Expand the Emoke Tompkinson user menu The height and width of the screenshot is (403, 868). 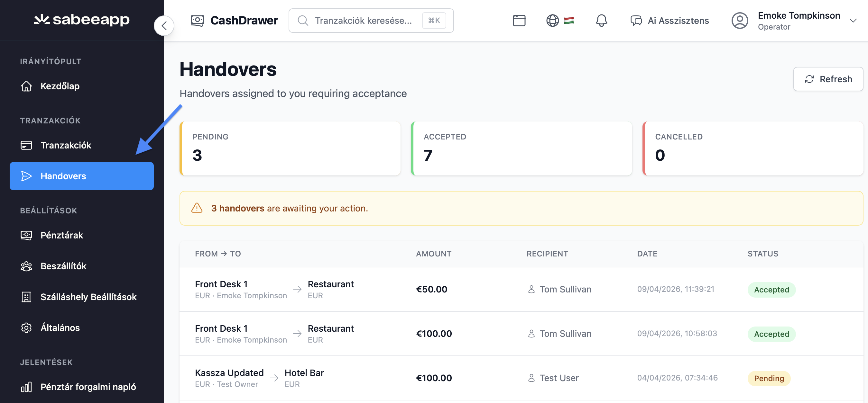click(853, 21)
